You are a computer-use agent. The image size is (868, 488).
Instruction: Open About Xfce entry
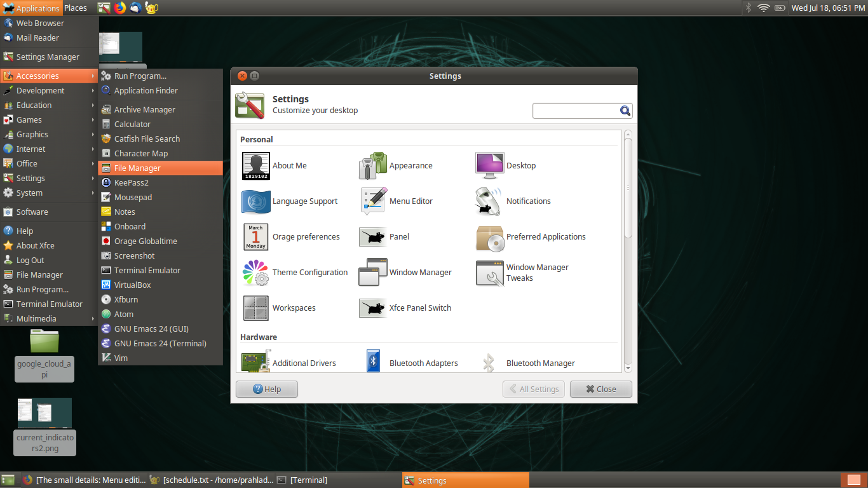click(x=50, y=245)
